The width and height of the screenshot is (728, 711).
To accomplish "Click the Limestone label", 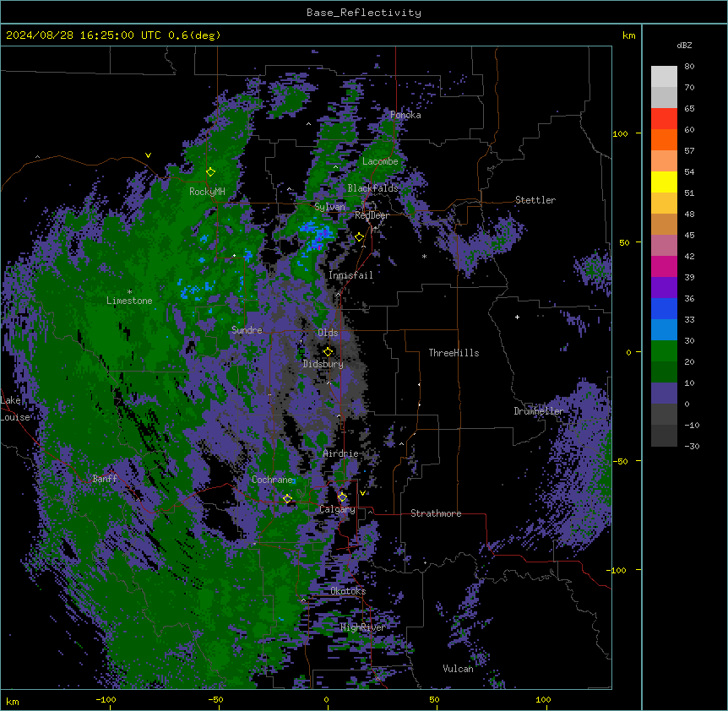I will click(x=129, y=301).
